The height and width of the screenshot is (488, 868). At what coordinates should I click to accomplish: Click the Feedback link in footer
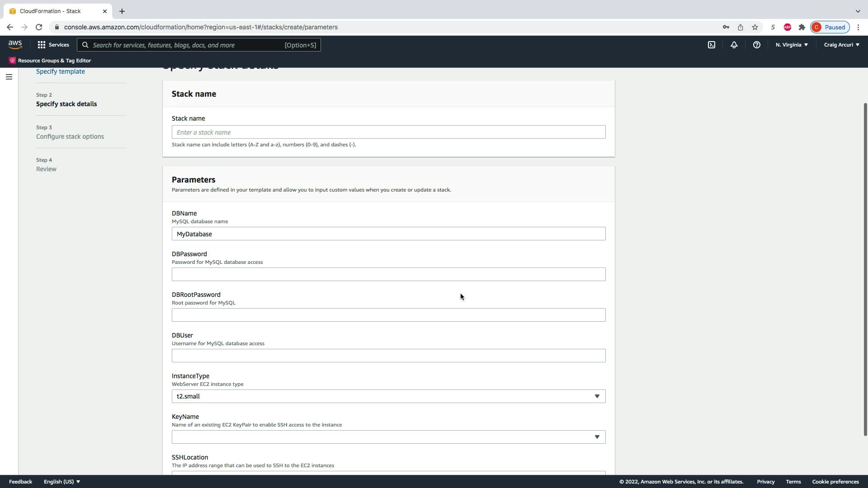[20, 482]
